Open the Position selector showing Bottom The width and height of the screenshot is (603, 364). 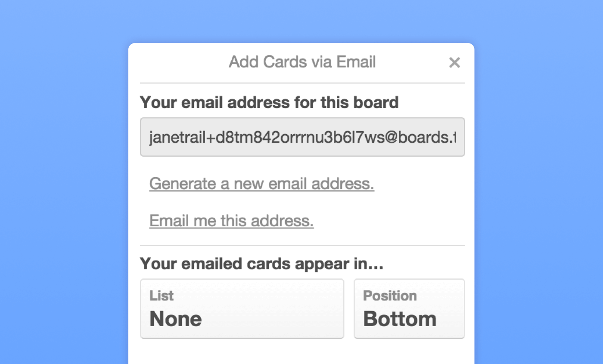point(408,308)
